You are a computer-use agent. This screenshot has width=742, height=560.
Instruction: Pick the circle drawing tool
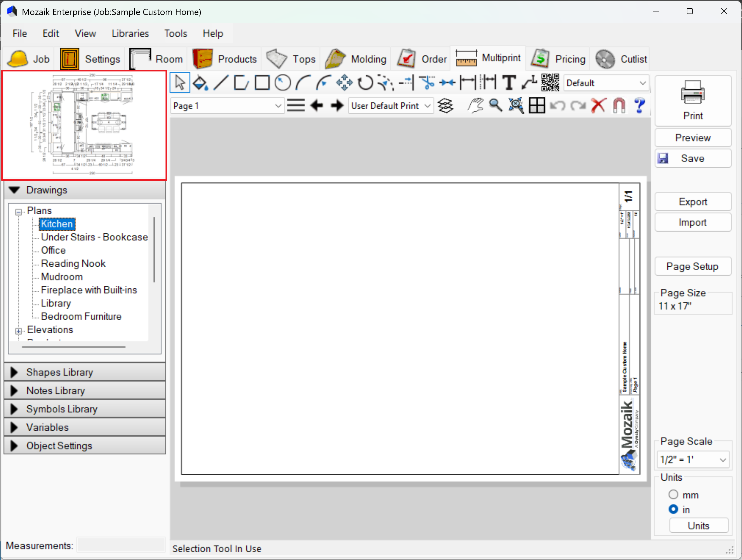(x=283, y=83)
